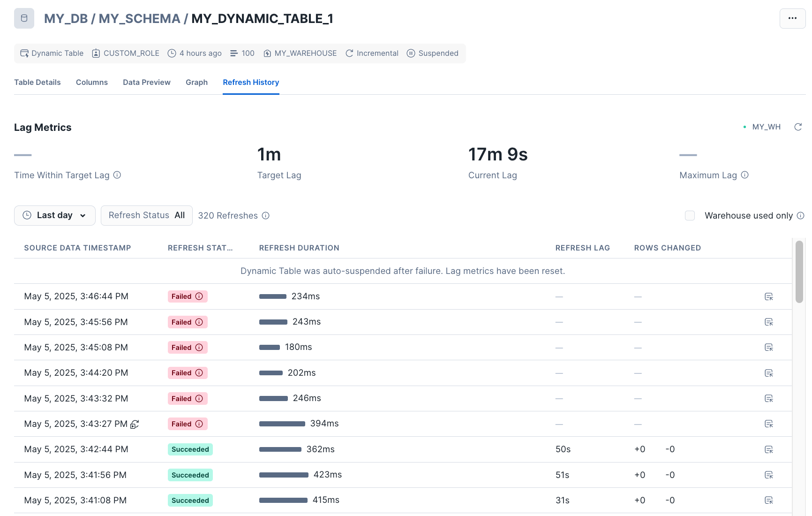Expand the Last day time range dropdown
812x516 pixels.
click(55, 216)
